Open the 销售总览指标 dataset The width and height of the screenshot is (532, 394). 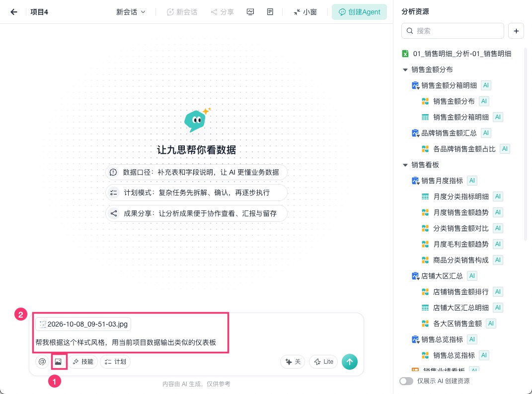[x=442, y=339]
